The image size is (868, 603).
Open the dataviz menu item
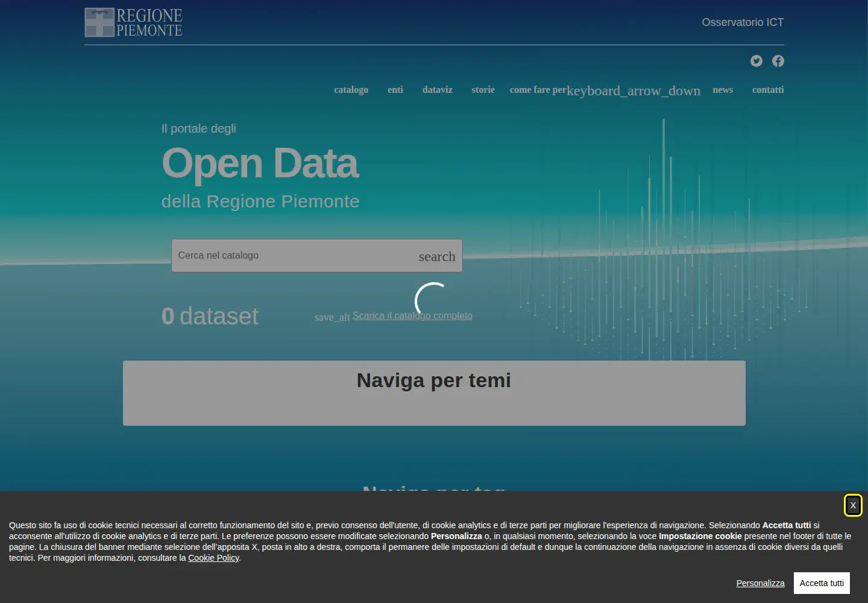click(438, 90)
